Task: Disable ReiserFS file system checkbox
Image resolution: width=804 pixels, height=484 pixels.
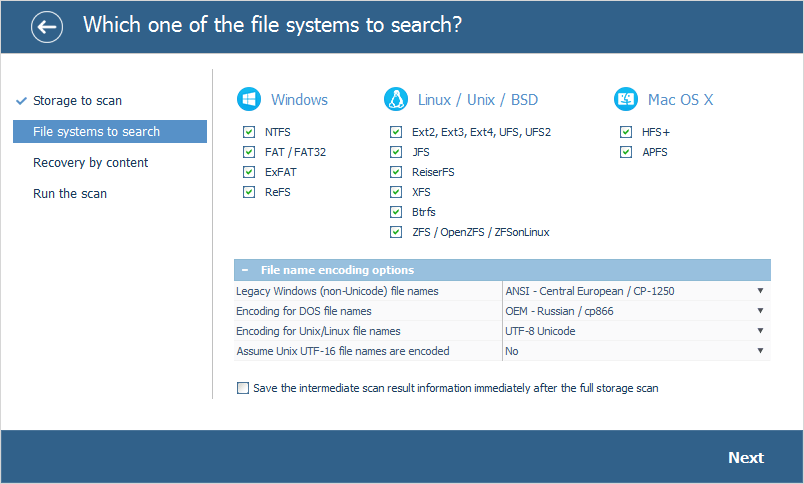Action: click(396, 172)
